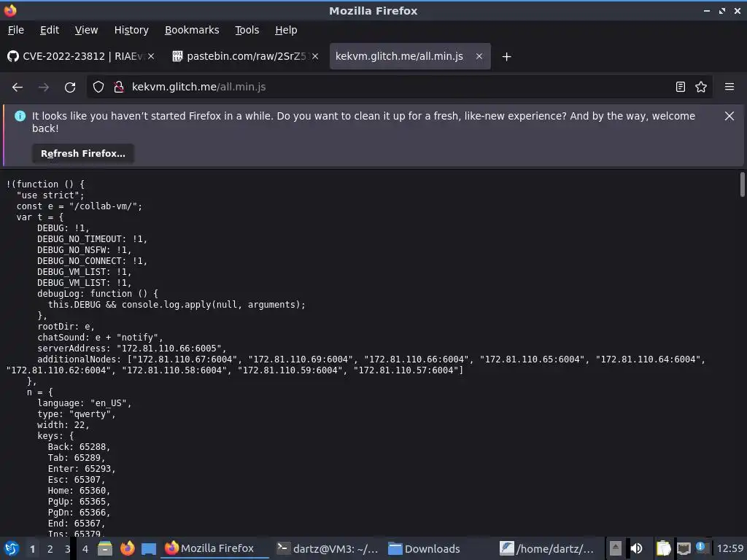Click the page vertical scrollbar thumb

(x=742, y=184)
